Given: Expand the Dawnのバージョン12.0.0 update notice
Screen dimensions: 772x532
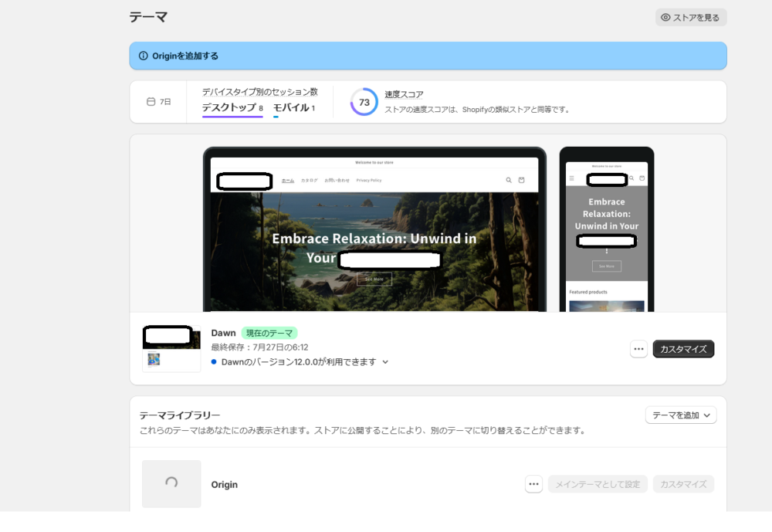Looking at the screenshot, I should (385, 361).
